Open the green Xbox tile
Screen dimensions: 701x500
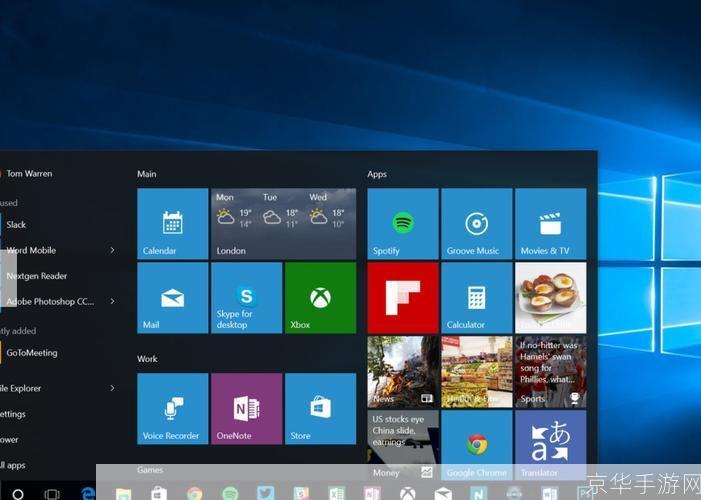[x=321, y=298]
